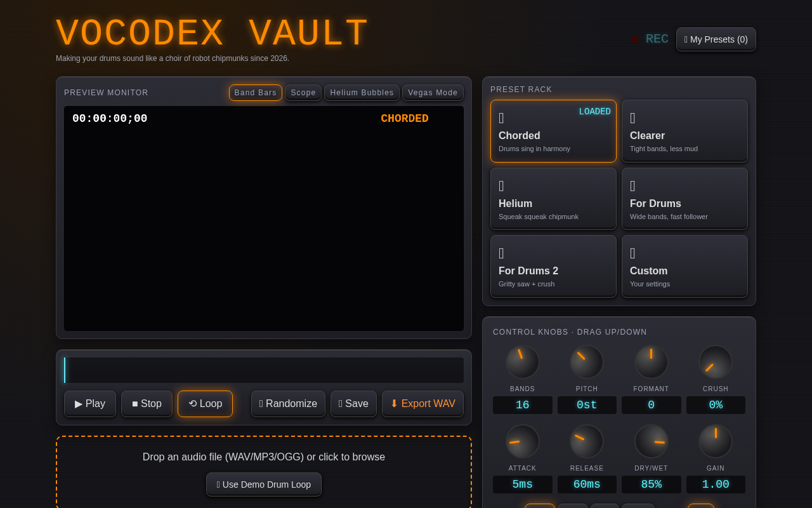This screenshot has width=812, height=508.
Task: Click the Crush value 0%
Action: [x=716, y=405]
